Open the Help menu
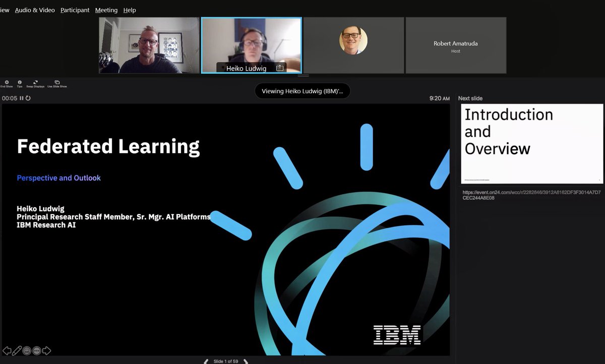605x364 pixels. pos(130,10)
